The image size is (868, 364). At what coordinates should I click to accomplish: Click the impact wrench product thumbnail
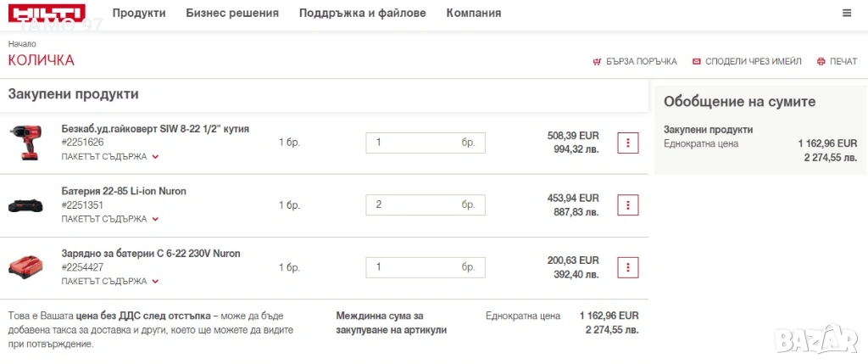(x=25, y=143)
